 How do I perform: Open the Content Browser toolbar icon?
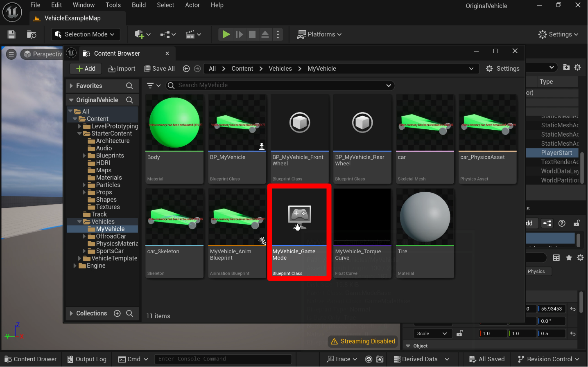coord(32,34)
